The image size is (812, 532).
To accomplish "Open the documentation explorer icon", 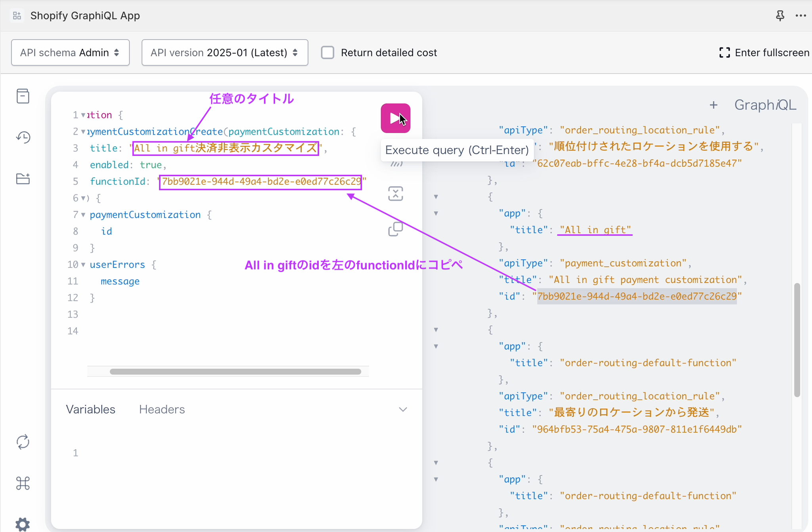I will pyautogui.click(x=23, y=96).
